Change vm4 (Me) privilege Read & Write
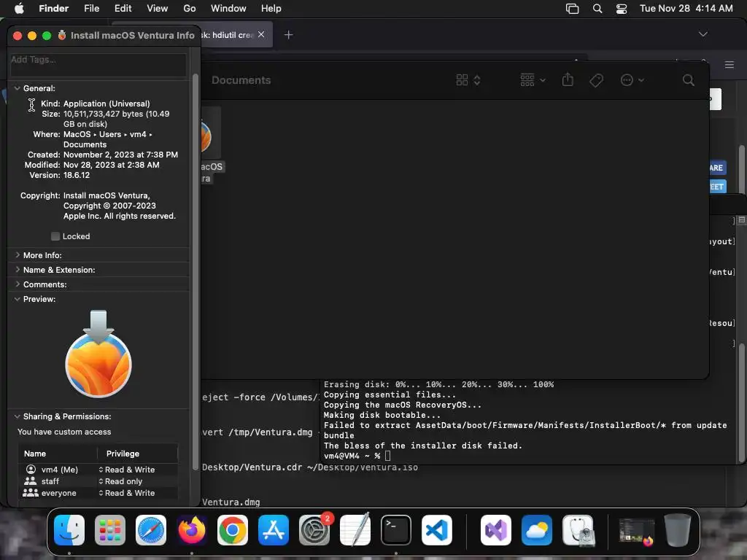Image resolution: width=747 pixels, height=560 pixels. click(127, 470)
